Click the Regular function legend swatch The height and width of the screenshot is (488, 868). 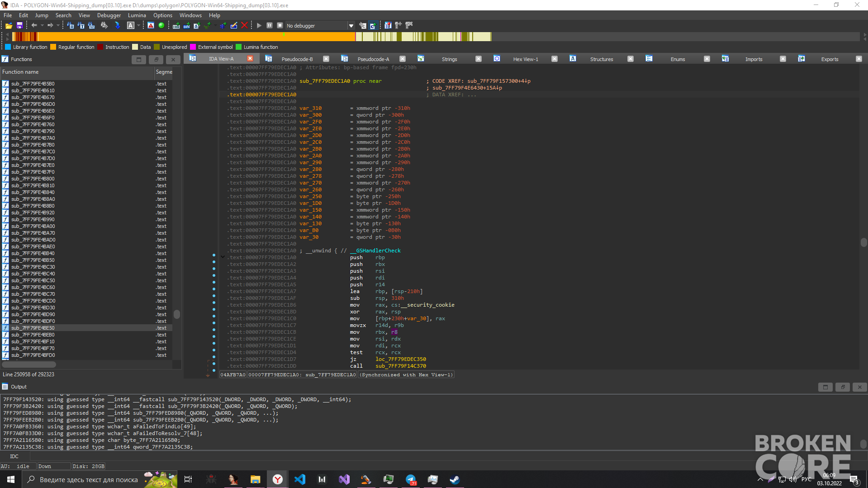(53, 47)
